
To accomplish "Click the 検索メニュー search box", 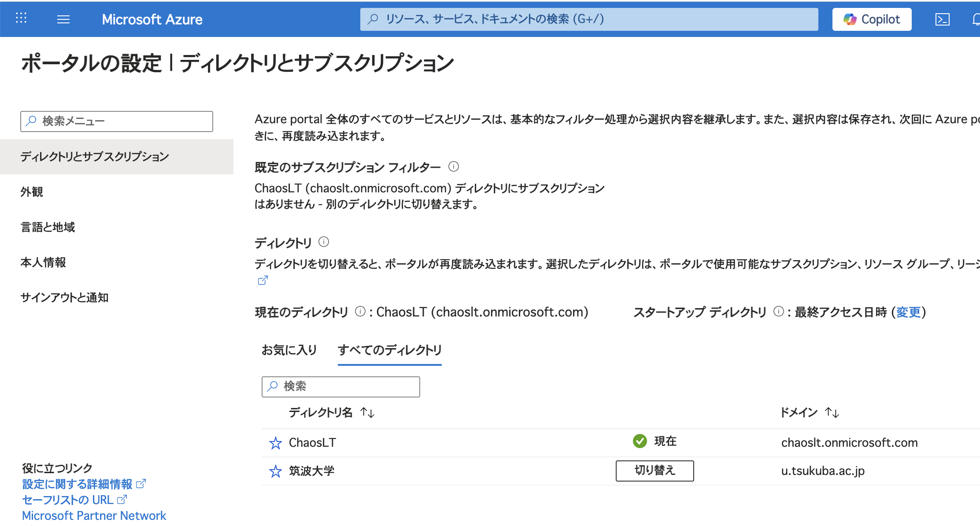I will click(x=117, y=121).
